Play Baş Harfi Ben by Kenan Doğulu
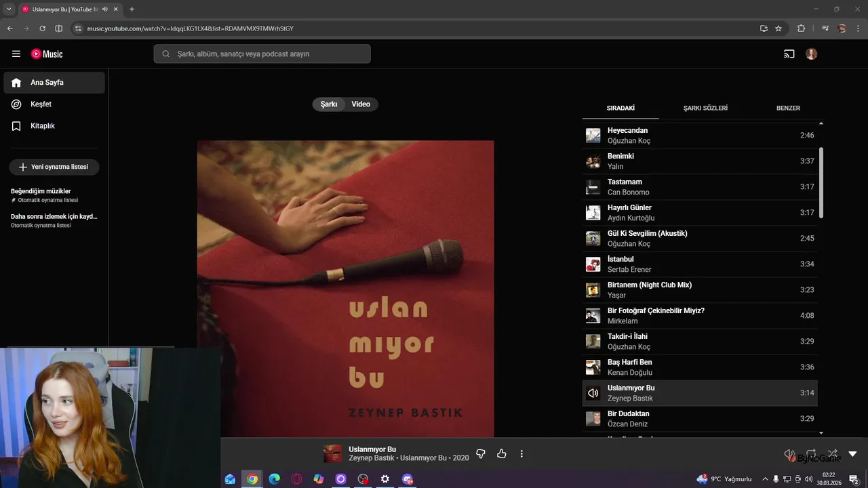The width and height of the screenshot is (868, 488). [700, 367]
